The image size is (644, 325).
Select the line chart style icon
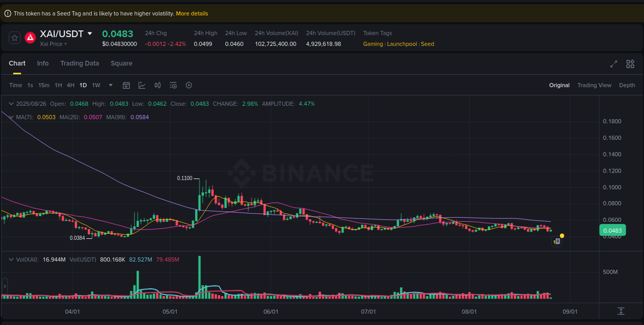coord(142,85)
